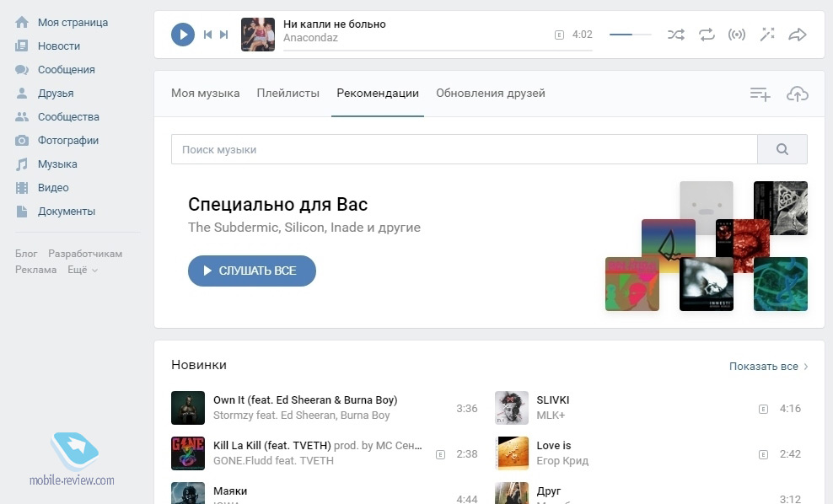
Task: Show similar tracks with magic wand icon
Action: click(x=767, y=35)
